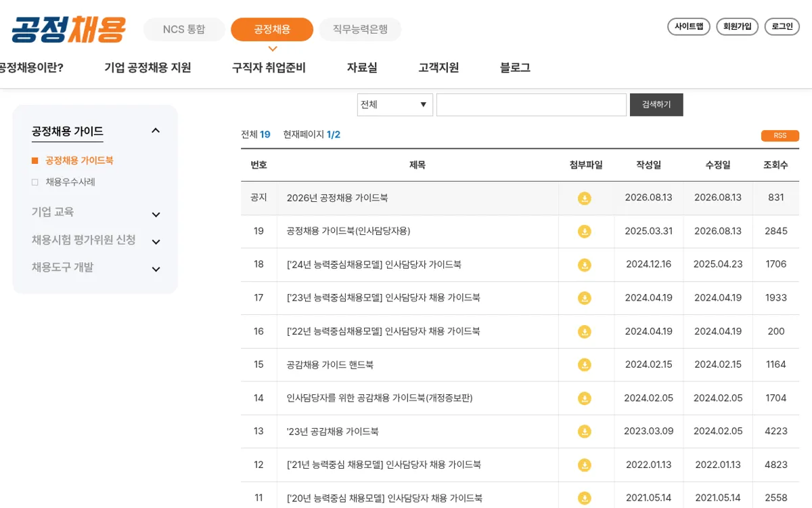Click the 첨부파일 column header

click(586, 165)
